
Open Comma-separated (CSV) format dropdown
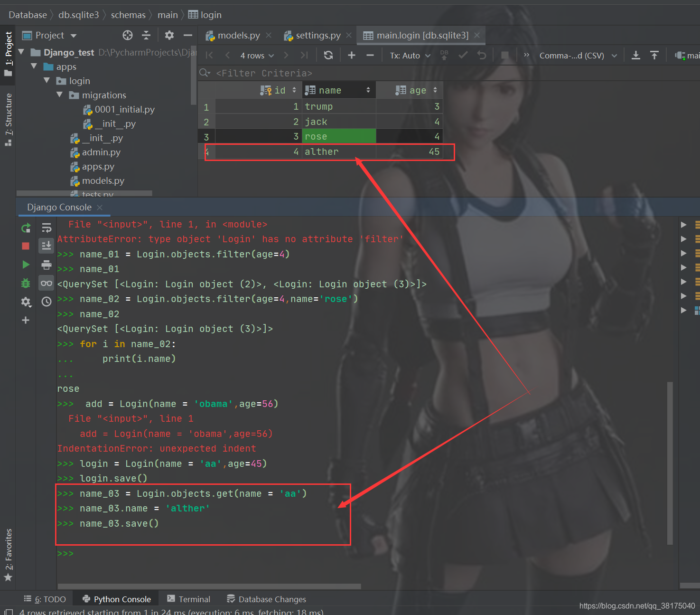(578, 56)
